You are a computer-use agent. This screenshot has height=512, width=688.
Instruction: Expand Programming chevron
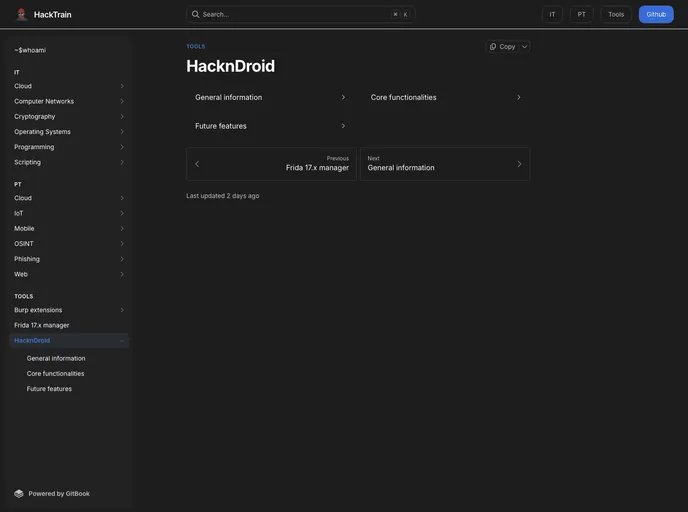pos(122,147)
